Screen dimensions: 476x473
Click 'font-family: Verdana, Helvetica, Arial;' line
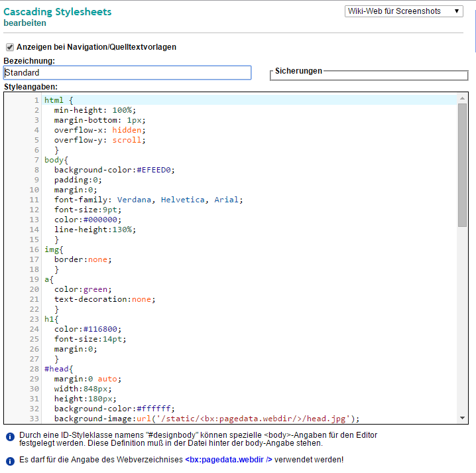[149, 200]
